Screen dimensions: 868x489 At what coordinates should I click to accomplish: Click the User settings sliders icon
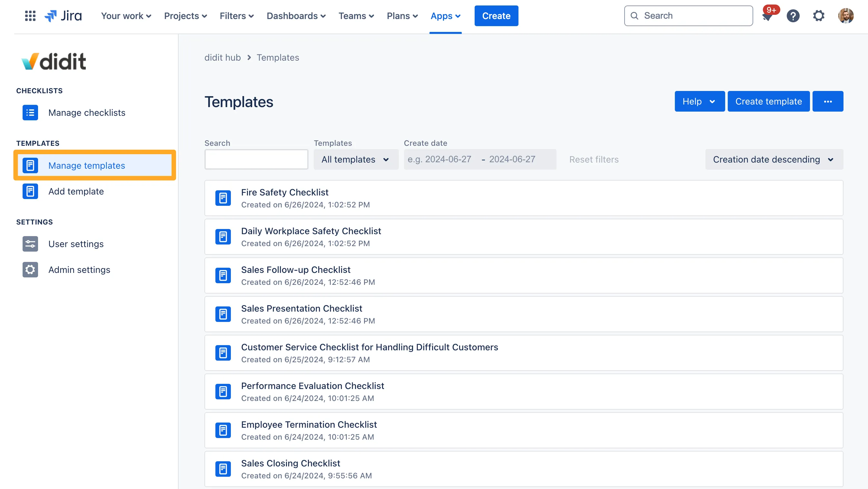point(30,244)
